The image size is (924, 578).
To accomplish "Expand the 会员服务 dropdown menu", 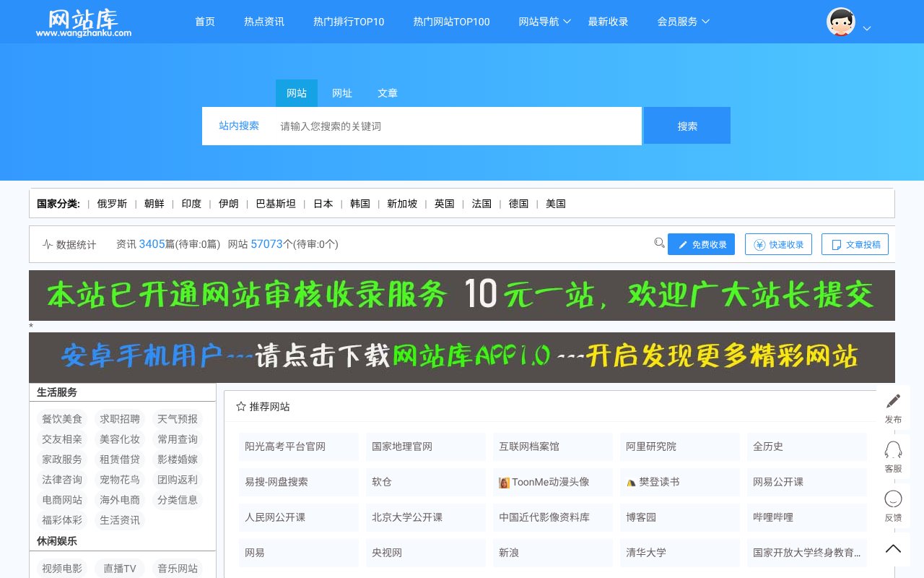I will (x=677, y=22).
